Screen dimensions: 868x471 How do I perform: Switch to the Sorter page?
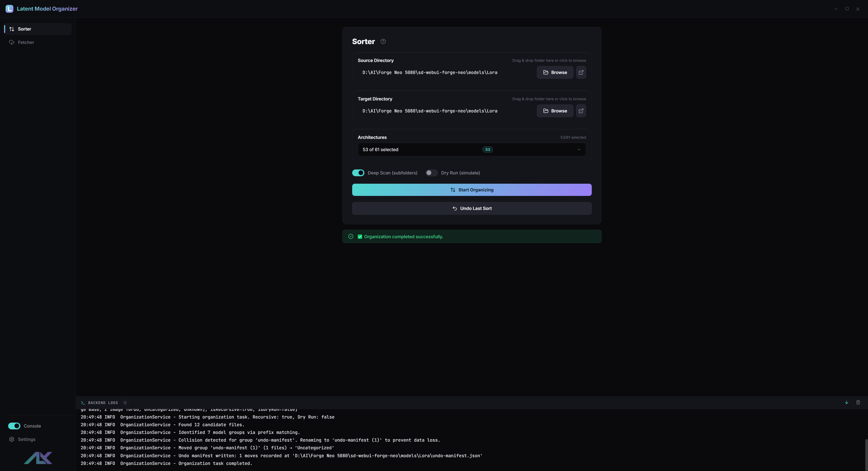coord(38,29)
